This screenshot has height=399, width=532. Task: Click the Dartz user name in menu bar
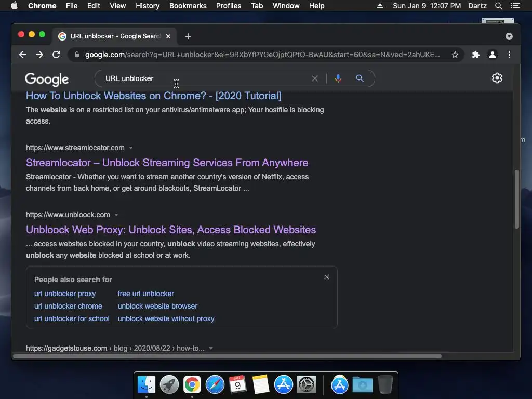[x=477, y=6]
